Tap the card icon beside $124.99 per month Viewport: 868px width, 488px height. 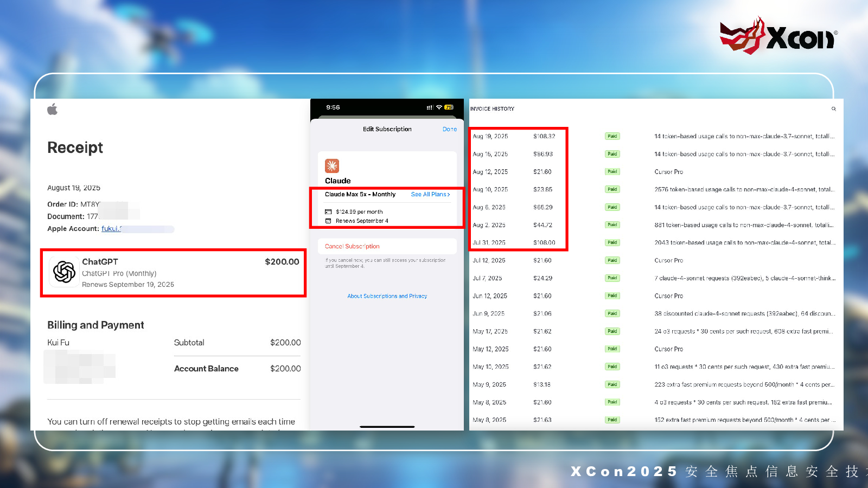click(328, 212)
